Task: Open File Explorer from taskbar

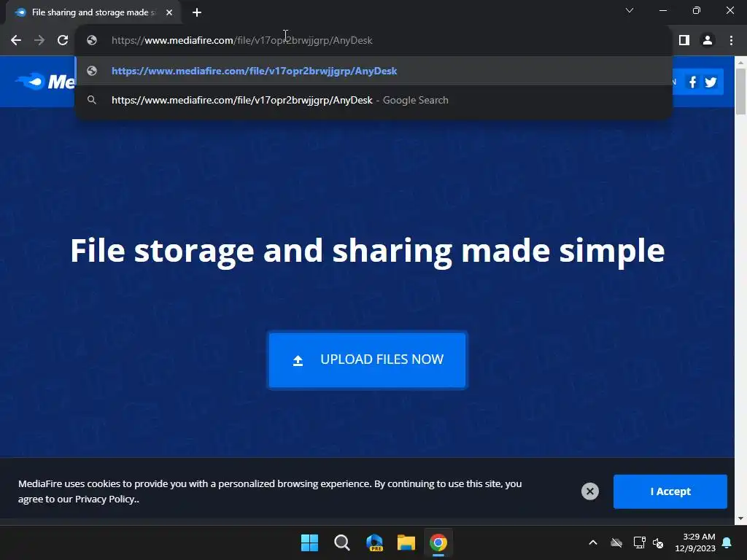Action: coord(406,542)
